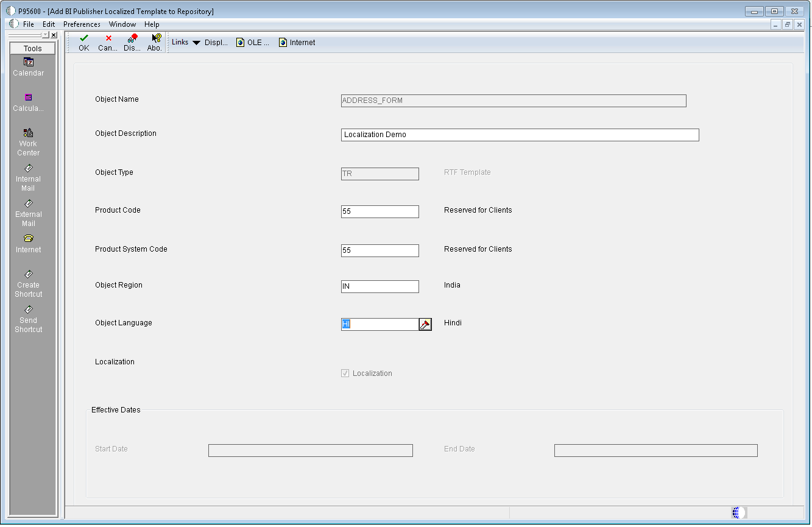Open the Edit menu
812x527 pixels.
pos(49,24)
